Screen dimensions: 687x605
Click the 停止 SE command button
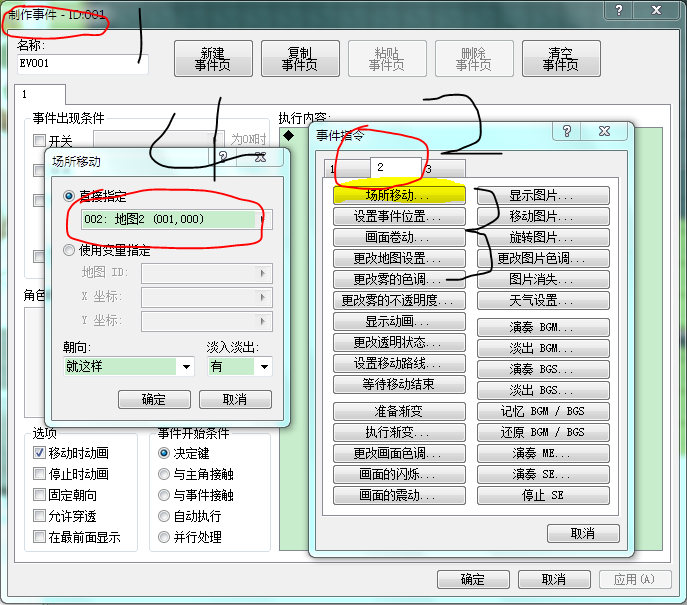pos(543,495)
